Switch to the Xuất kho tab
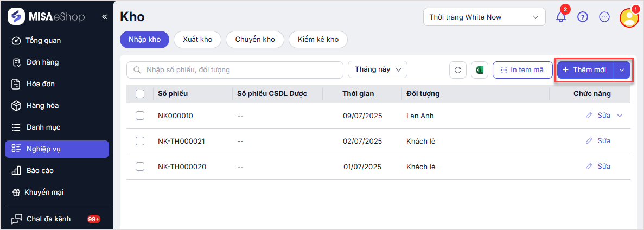 pyautogui.click(x=197, y=40)
